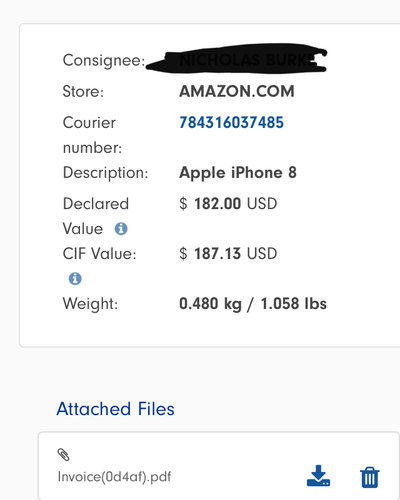Delete the attached invoice with trash icon
This screenshot has width=400, height=500.
tap(370, 477)
